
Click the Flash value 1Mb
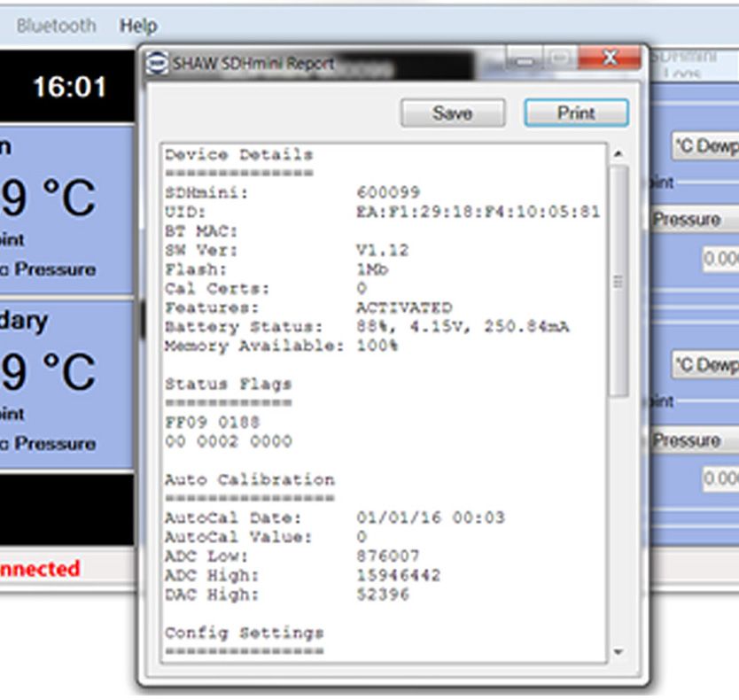coord(372,269)
